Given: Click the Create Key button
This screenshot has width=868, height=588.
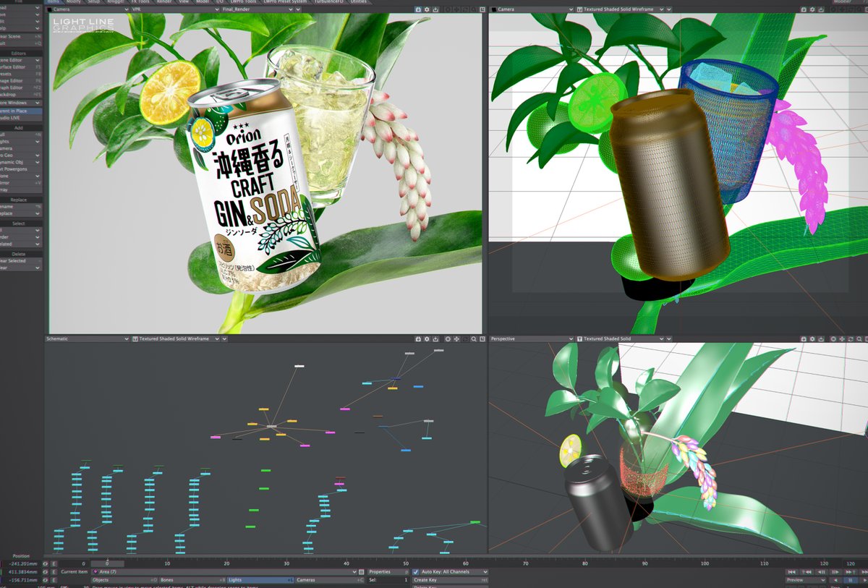Looking at the screenshot, I should [450, 580].
